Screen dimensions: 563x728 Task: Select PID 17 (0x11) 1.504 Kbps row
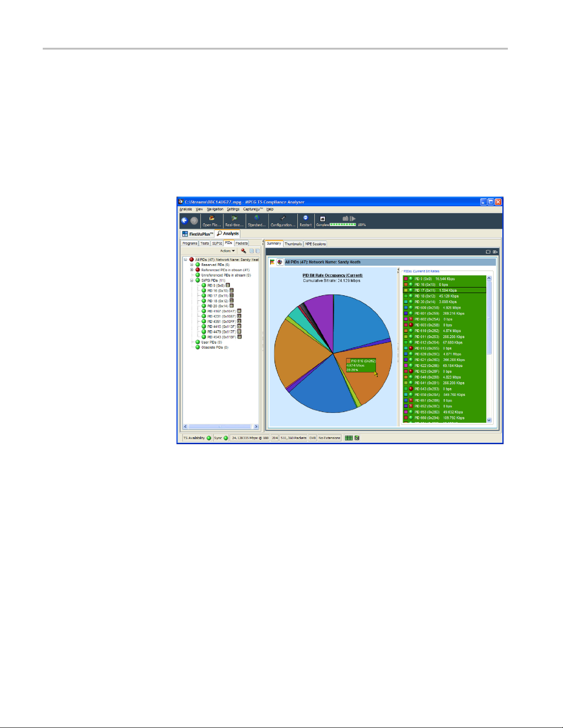(444, 290)
